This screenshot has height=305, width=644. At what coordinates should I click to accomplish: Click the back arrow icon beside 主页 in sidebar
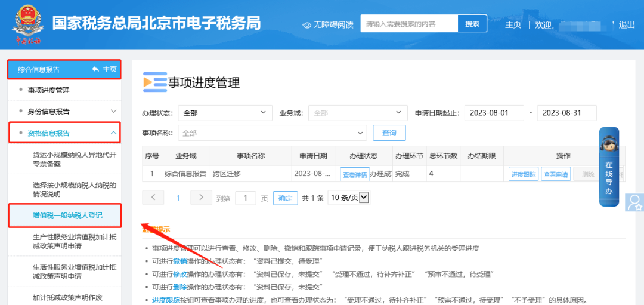(95, 69)
